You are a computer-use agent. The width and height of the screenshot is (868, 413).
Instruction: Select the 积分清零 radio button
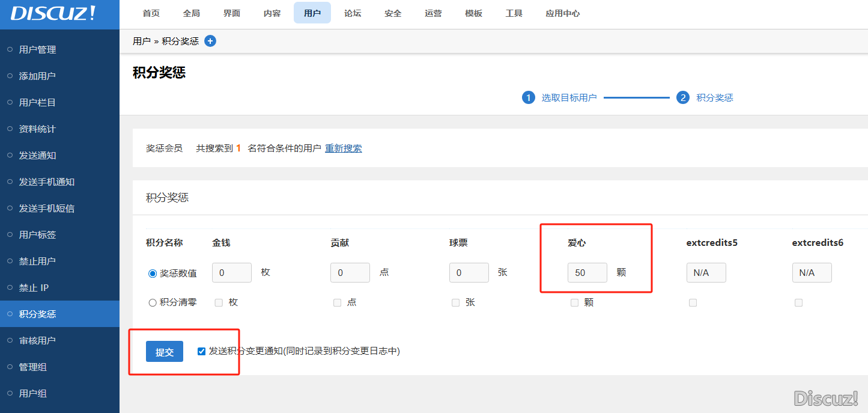pos(153,302)
